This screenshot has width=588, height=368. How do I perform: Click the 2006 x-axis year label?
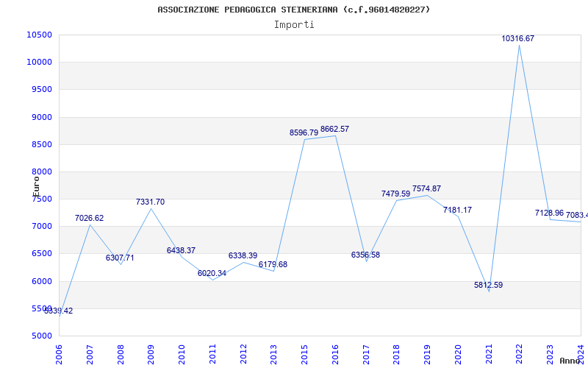click(60, 355)
